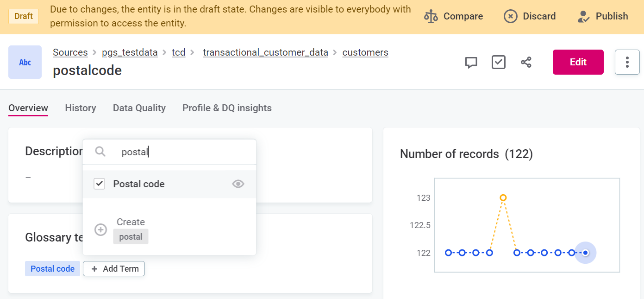Open the Add Term dropdown
This screenshot has width=644, height=299.
114,269
